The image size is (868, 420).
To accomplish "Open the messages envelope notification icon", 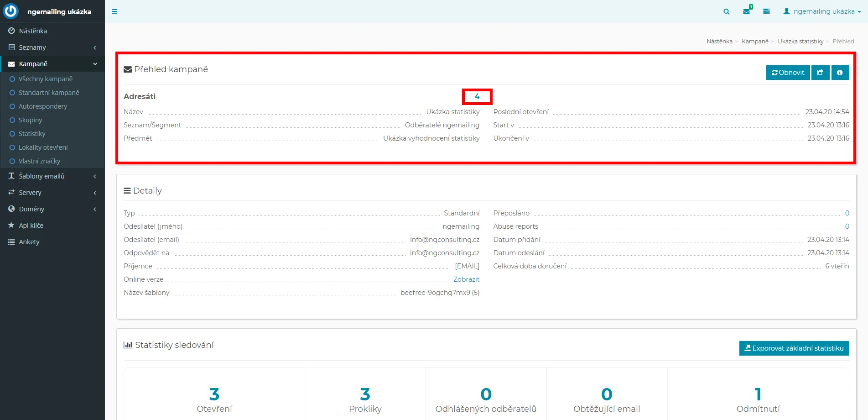I will pos(747,11).
